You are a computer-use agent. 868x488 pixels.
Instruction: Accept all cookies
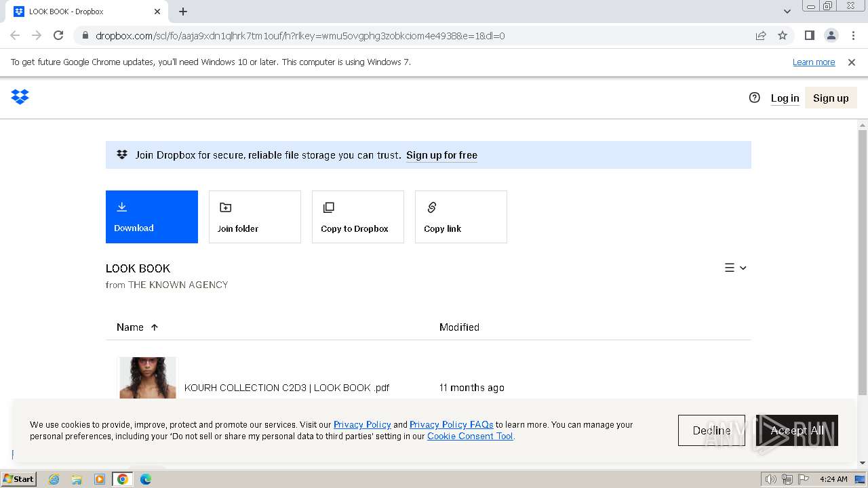797,430
